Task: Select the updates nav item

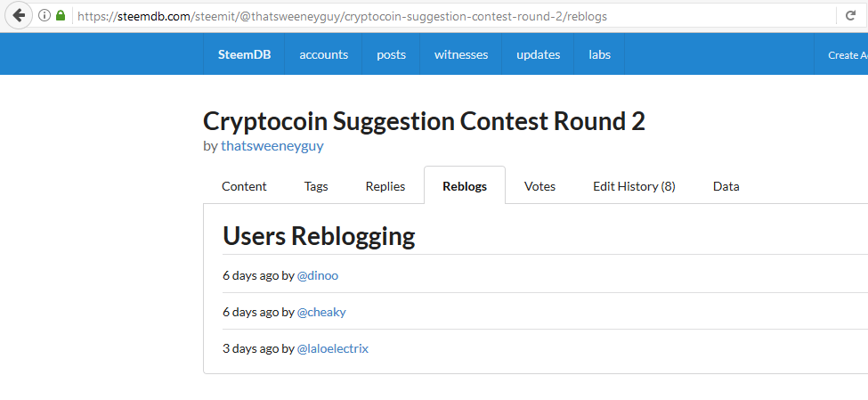Action: (x=538, y=54)
